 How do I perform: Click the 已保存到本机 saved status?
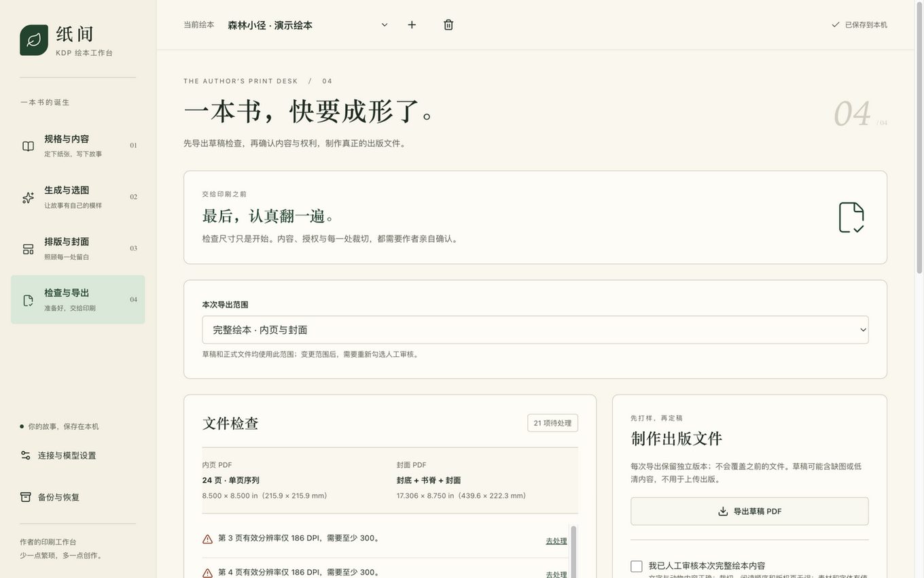tap(859, 25)
